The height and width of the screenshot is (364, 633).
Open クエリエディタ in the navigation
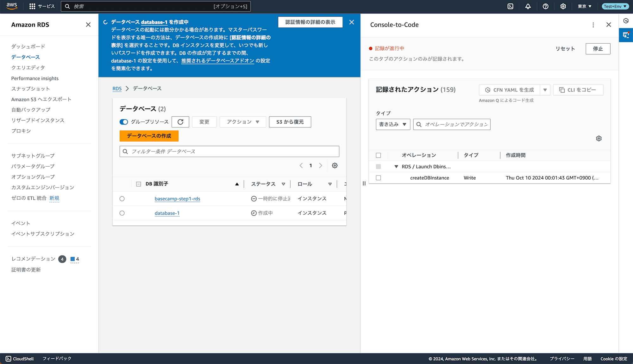pyautogui.click(x=28, y=68)
